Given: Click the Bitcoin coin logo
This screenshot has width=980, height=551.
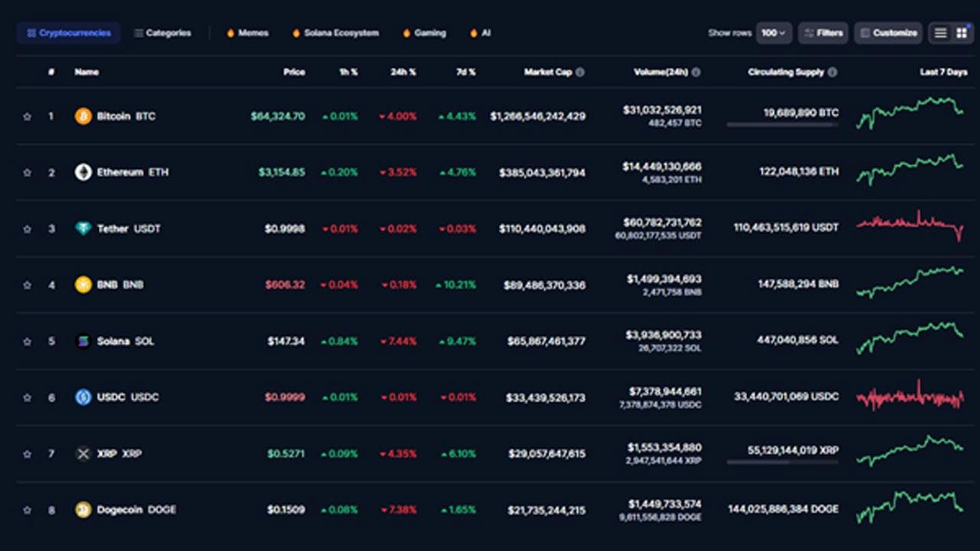Looking at the screenshot, I should 83,116.
